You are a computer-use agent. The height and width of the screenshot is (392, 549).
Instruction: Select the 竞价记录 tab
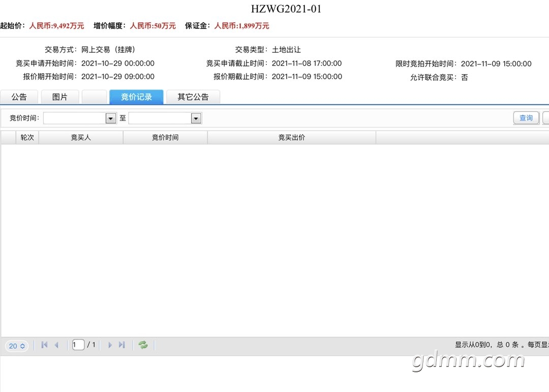coord(136,97)
